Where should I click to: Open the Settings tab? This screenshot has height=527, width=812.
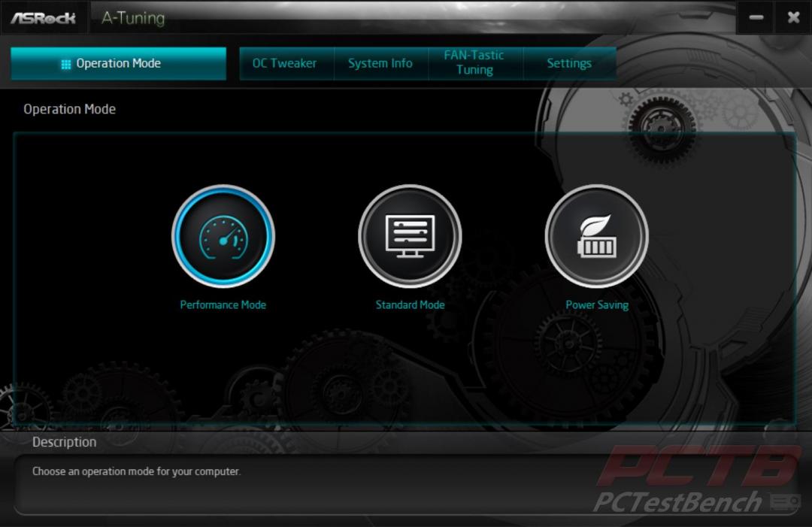pyautogui.click(x=570, y=64)
